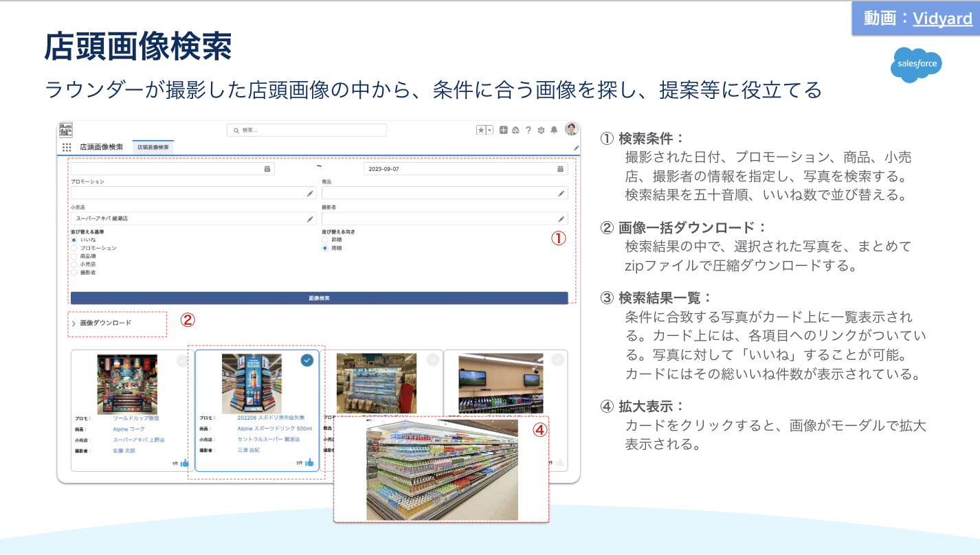980x555 pixels.
Task: Toggle selection check on third result card
Action: point(433,360)
